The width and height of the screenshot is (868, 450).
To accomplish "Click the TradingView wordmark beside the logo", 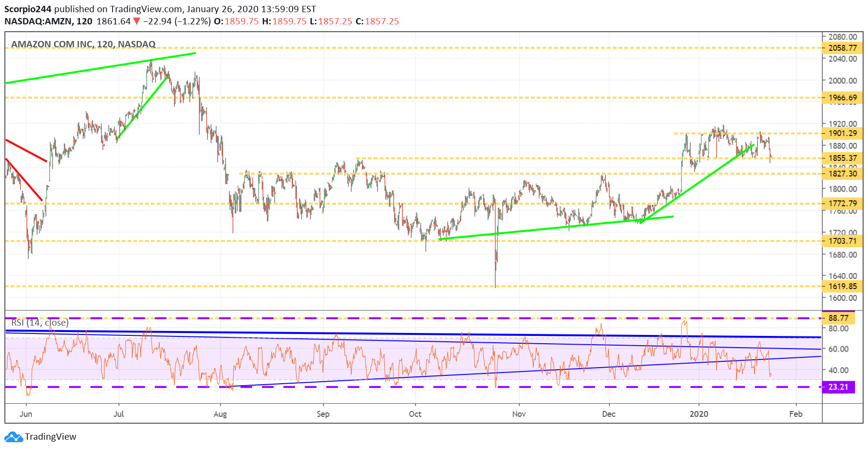I will point(51,437).
